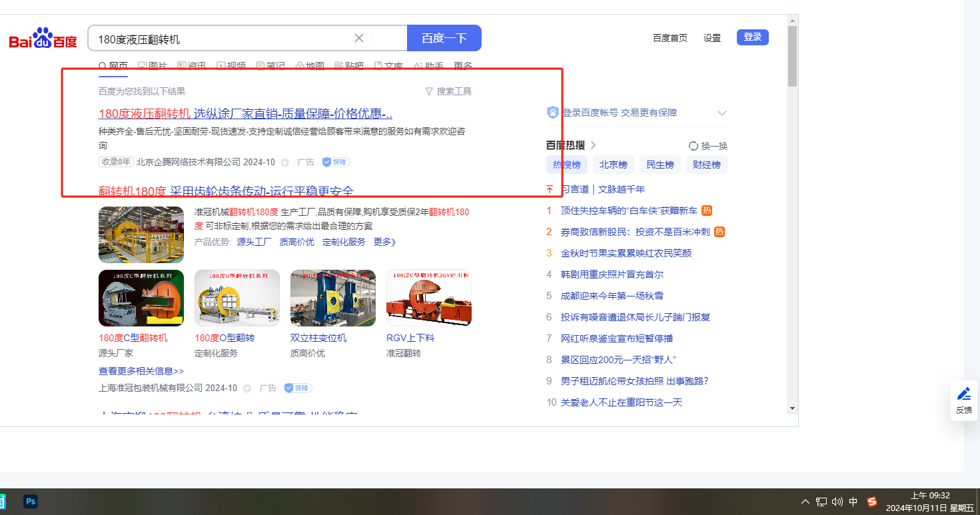This screenshot has height=515, width=980.
Task: Open the 翻转机180度 采用齿轮齿条传动 result
Action: coord(226,191)
